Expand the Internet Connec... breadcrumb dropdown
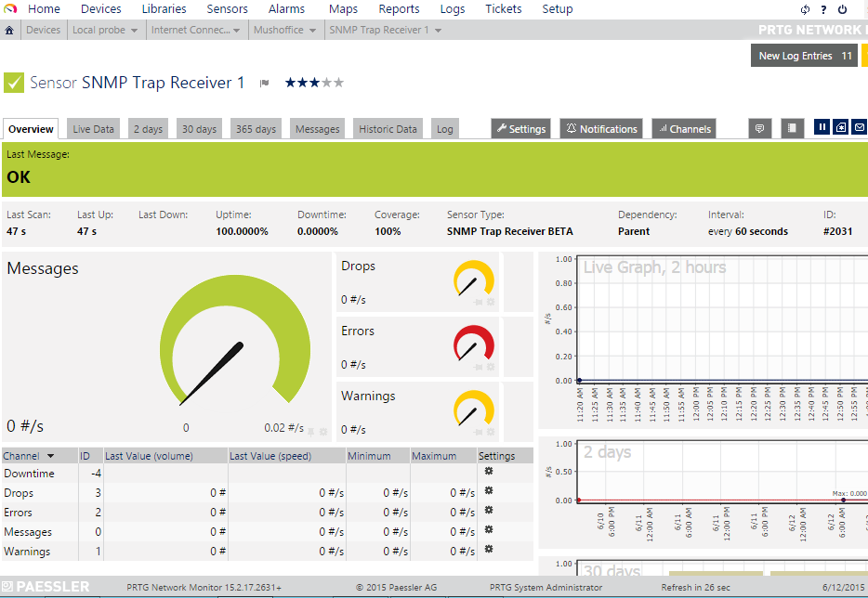This screenshot has height=598, width=868. coord(236,31)
